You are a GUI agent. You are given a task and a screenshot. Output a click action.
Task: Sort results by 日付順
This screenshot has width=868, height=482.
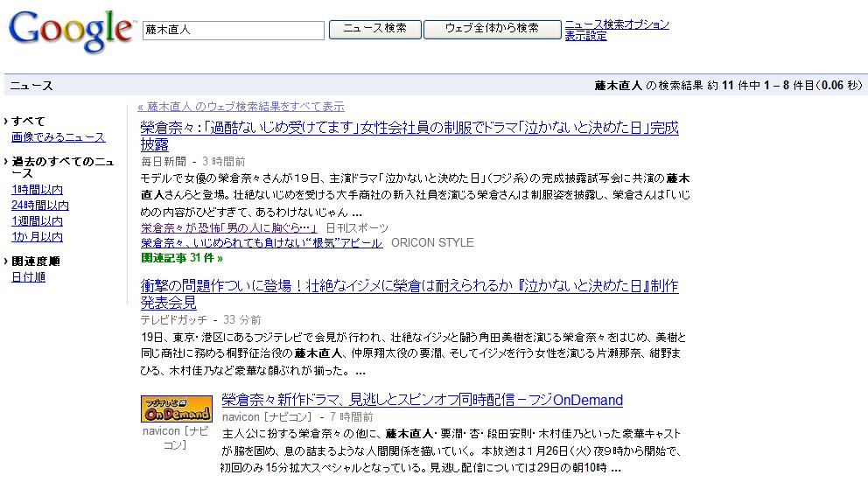click(28, 276)
